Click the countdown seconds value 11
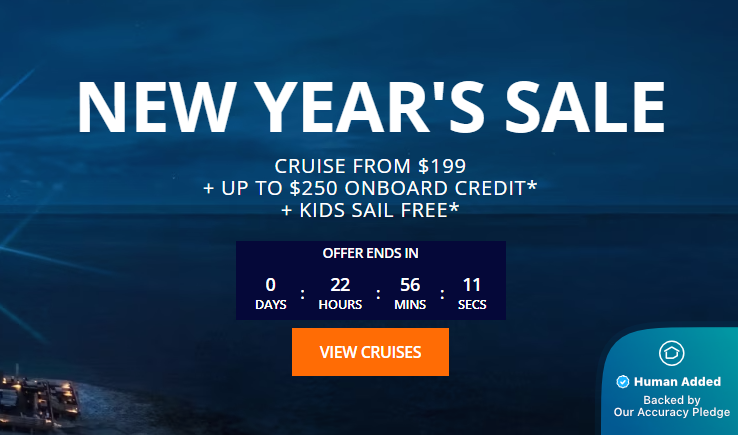Screen dimensions: 738x435 472,284
